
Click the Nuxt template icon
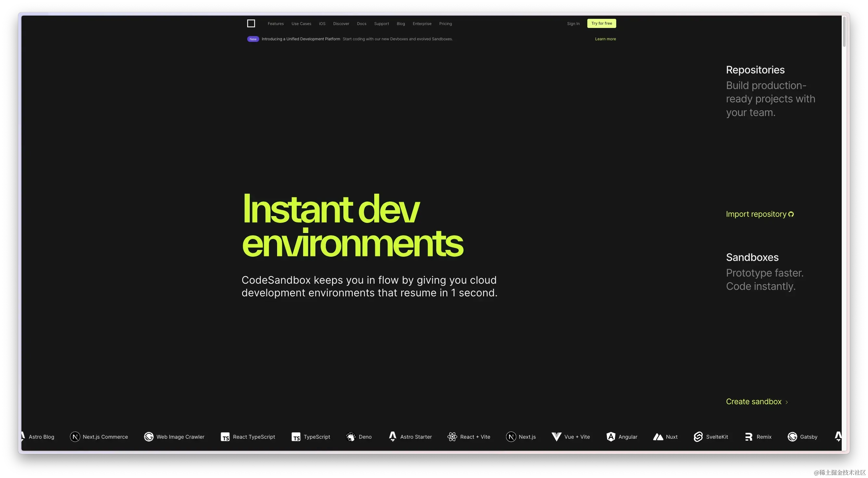658,436
